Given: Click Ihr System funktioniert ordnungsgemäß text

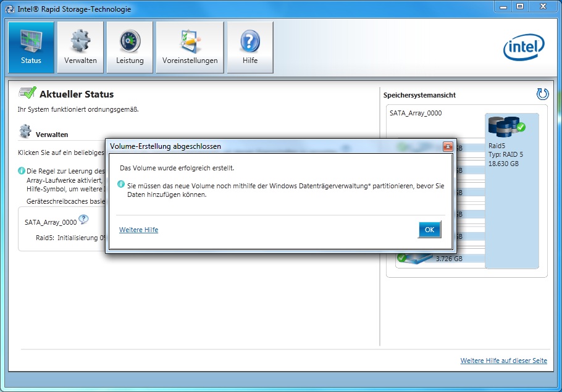Looking at the screenshot, I should (x=78, y=109).
